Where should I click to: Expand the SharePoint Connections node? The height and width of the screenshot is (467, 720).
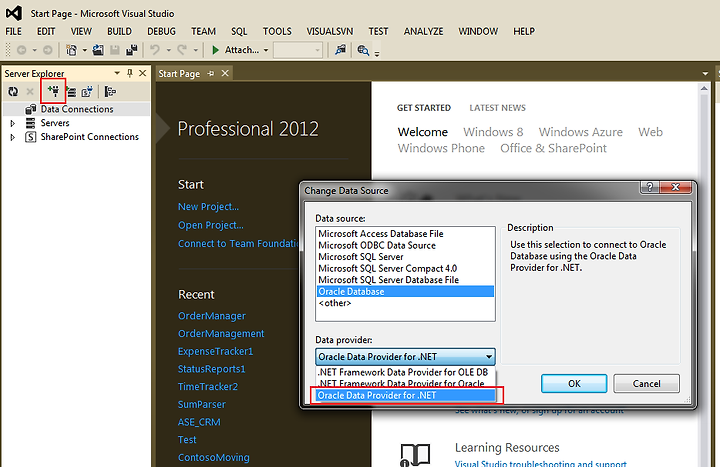tap(12, 137)
